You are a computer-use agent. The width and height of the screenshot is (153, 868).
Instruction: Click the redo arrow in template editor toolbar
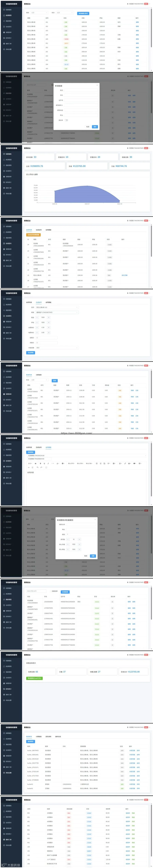41,467
